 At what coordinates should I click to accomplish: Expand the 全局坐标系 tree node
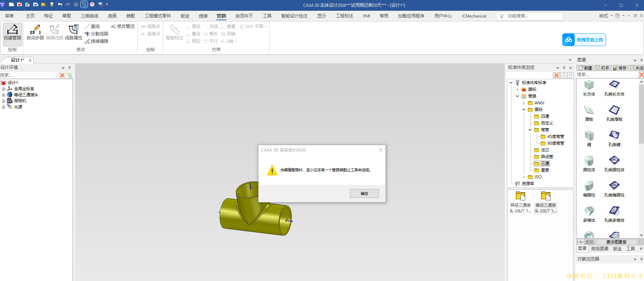pyautogui.click(x=3, y=89)
